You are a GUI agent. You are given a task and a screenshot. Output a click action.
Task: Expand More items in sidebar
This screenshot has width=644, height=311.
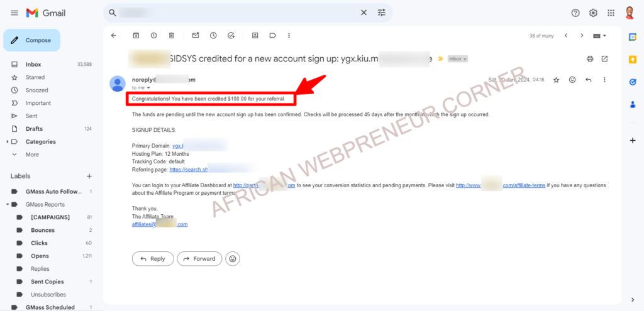click(32, 155)
